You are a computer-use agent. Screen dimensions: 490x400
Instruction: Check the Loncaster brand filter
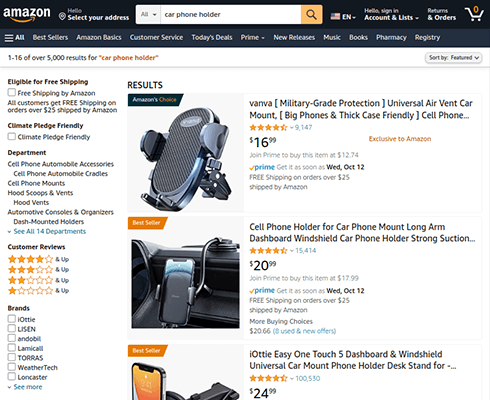[x=12, y=377]
